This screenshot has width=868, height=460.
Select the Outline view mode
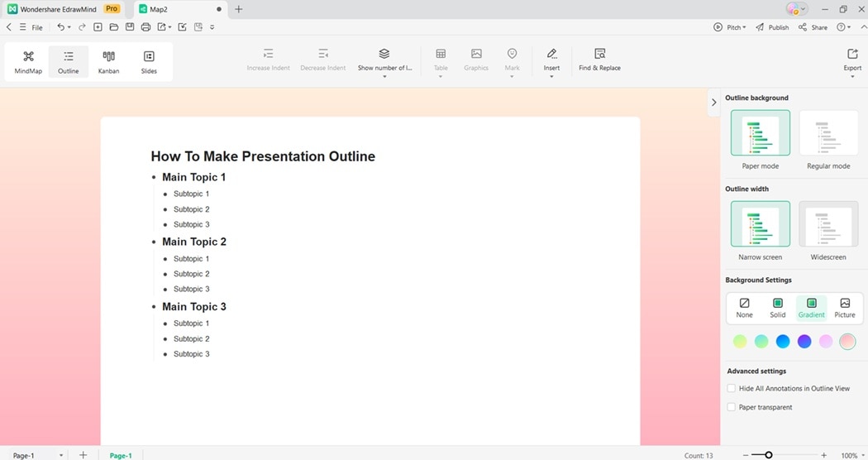tap(68, 61)
